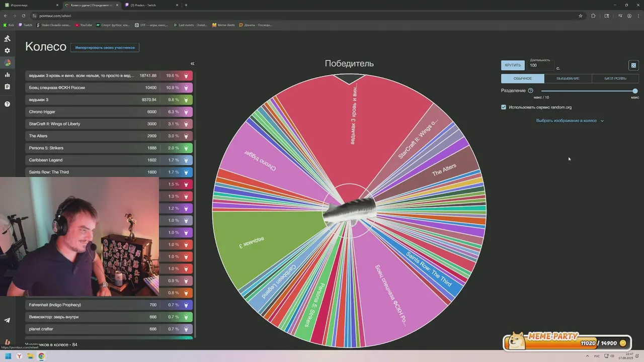Click the Telegram paper-plane sidebar icon

(x=7, y=320)
